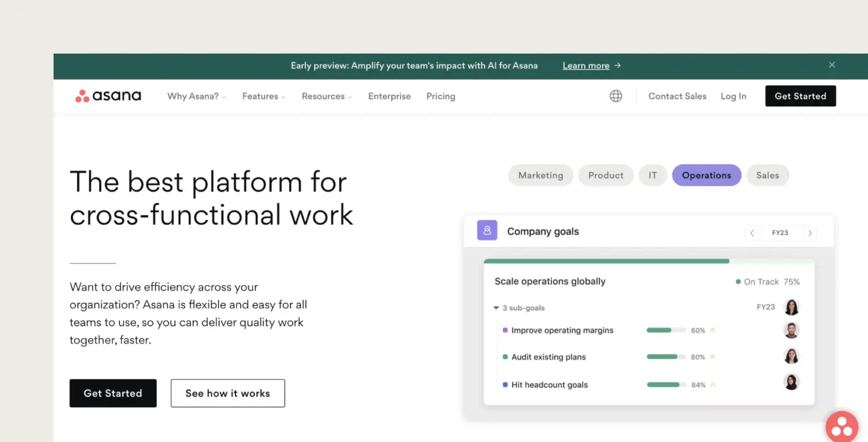Click the hero Get Started button
The width and height of the screenshot is (868, 442).
(113, 393)
